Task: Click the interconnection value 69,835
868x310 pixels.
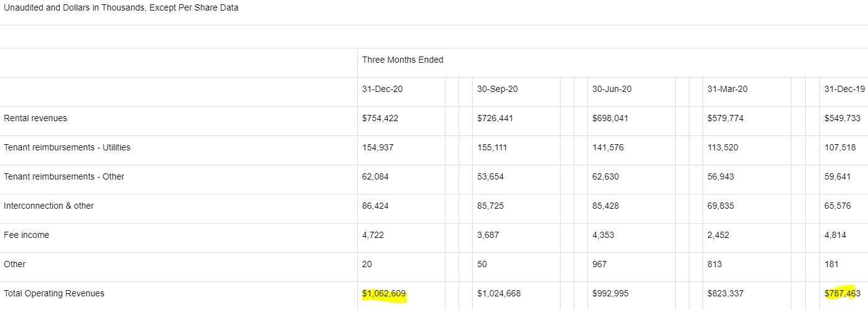Action: (721, 206)
